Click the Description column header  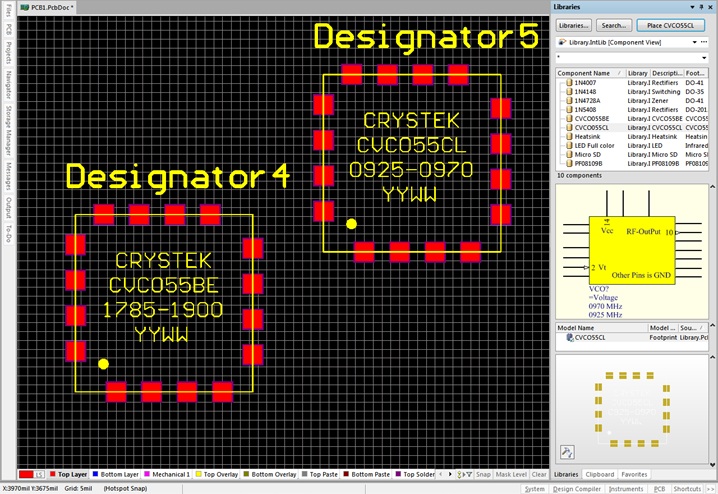tap(667, 73)
